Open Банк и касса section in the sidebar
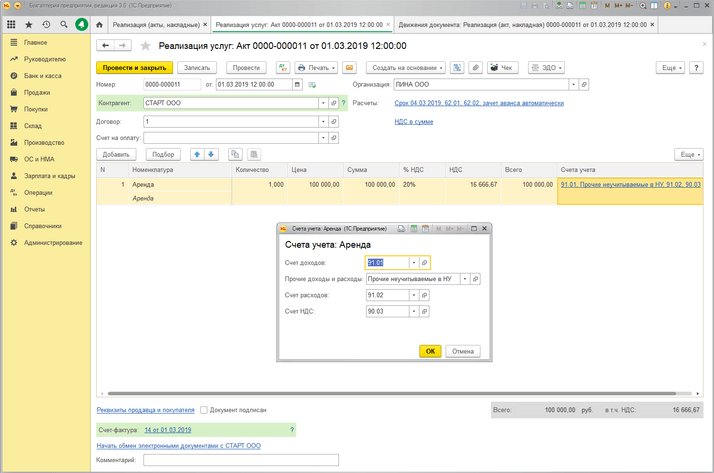Image resolution: width=714 pixels, height=473 pixels. tap(45, 76)
